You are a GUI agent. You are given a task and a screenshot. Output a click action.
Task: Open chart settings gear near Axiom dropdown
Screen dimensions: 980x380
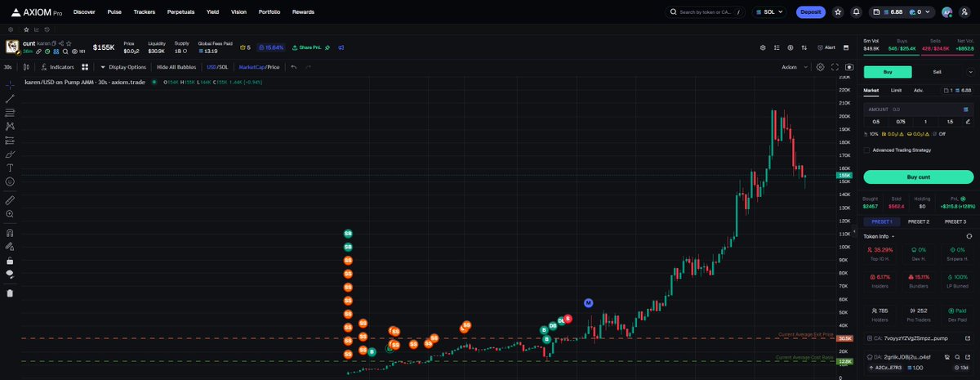(820, 67)
